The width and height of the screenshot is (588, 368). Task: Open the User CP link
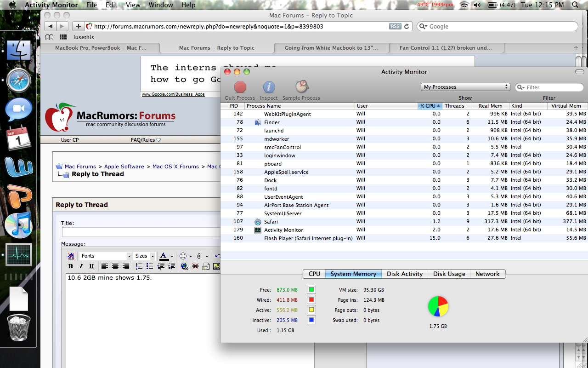70,140
